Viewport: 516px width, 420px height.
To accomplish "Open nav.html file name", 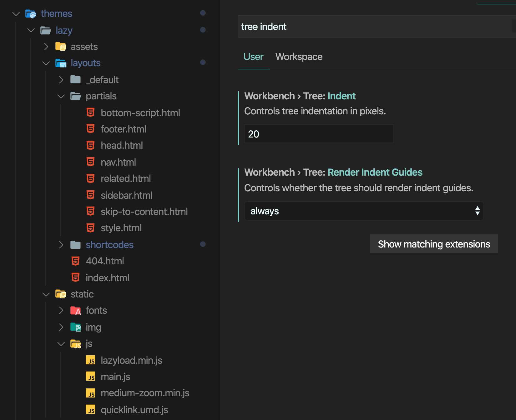I will click(119, 162).
